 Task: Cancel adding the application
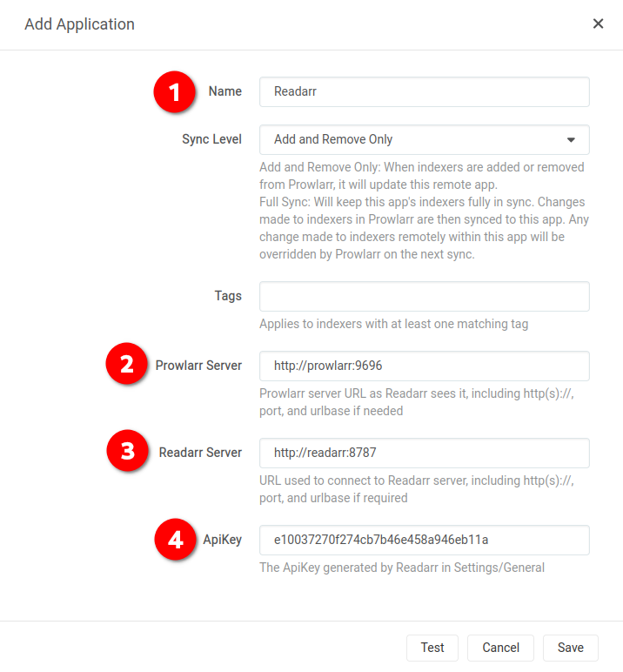[500, 648]
